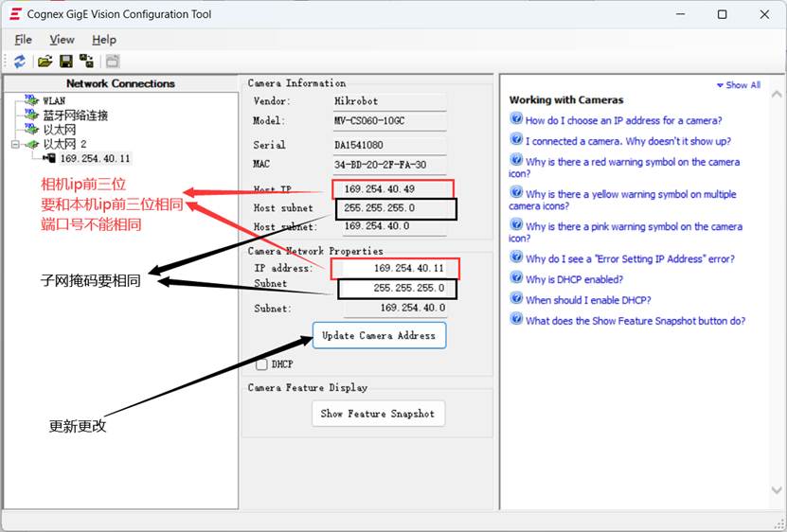Open the File menu
Screen dimensions: 787x532
(x=23, y=40)
